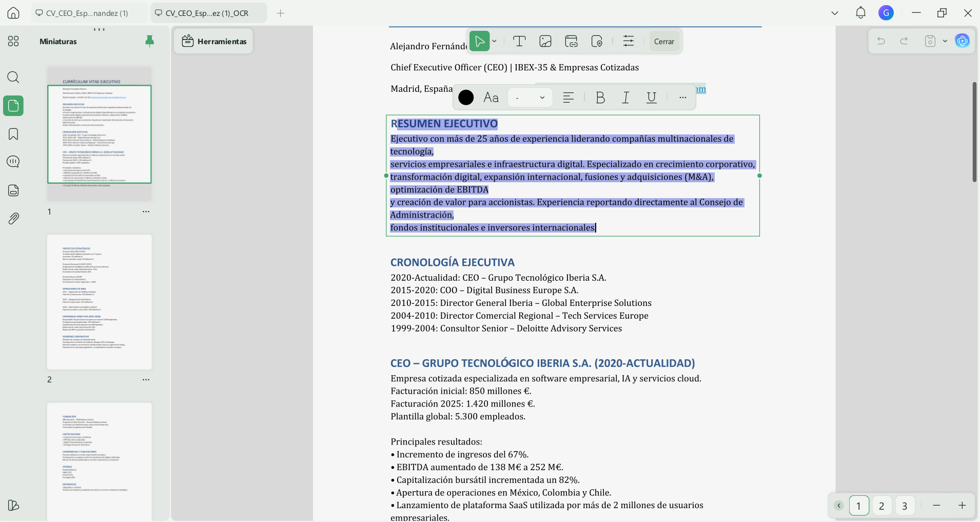Expand the font size dropdown
This screenshot has width=980, height=522.
tap(530, 98)
